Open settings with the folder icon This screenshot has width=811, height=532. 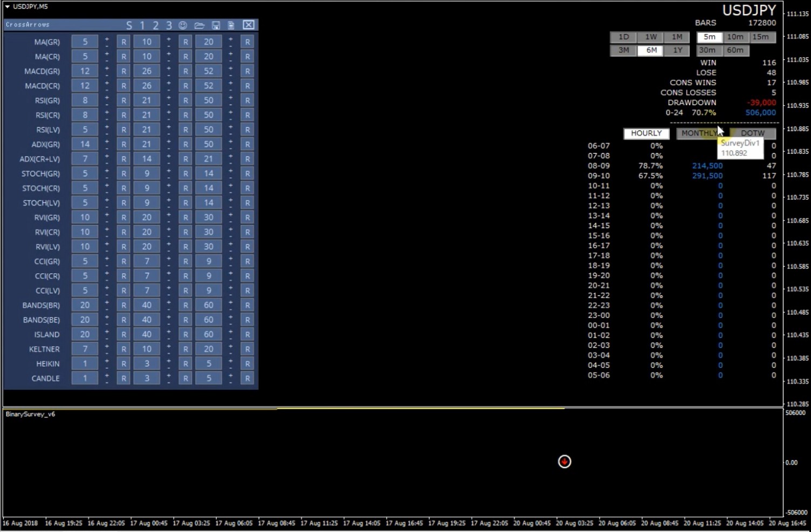[200, 25]
